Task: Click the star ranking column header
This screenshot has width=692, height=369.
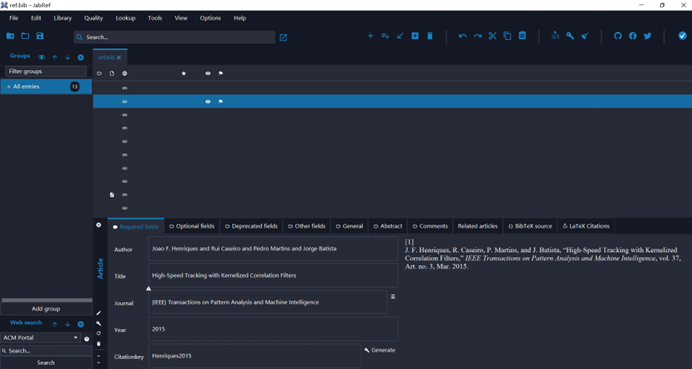Action: click(184, 73)
